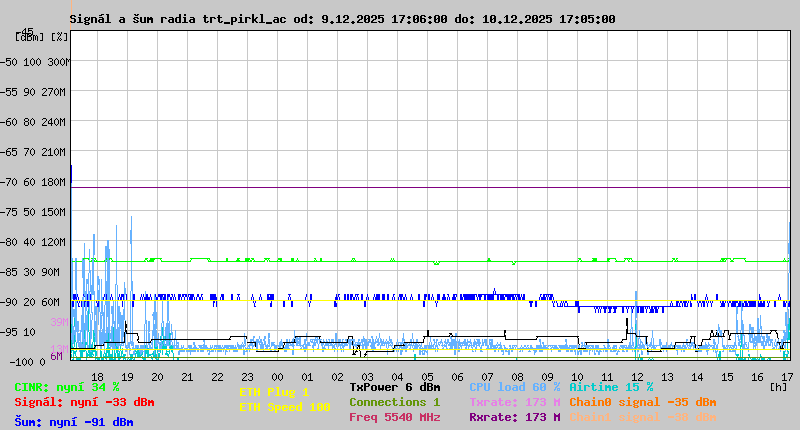This screenshot has height=430, width=800.
Task: Click the pink Txrate 173 M legend
Action: click(x=514, y=402)
